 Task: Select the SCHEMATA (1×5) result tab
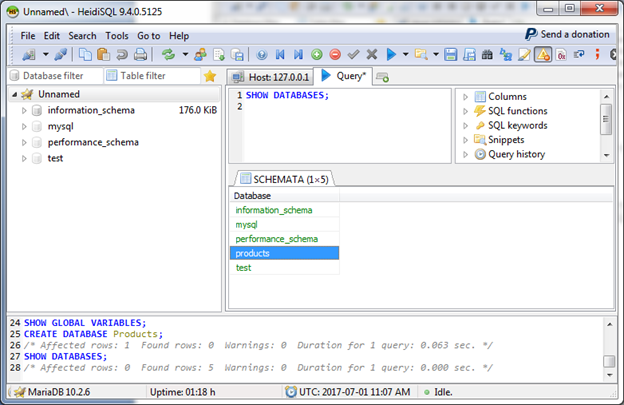(285, 179)
